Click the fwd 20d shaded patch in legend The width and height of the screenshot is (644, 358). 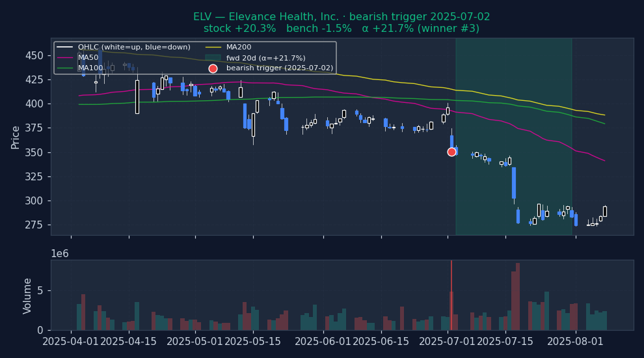213,58
